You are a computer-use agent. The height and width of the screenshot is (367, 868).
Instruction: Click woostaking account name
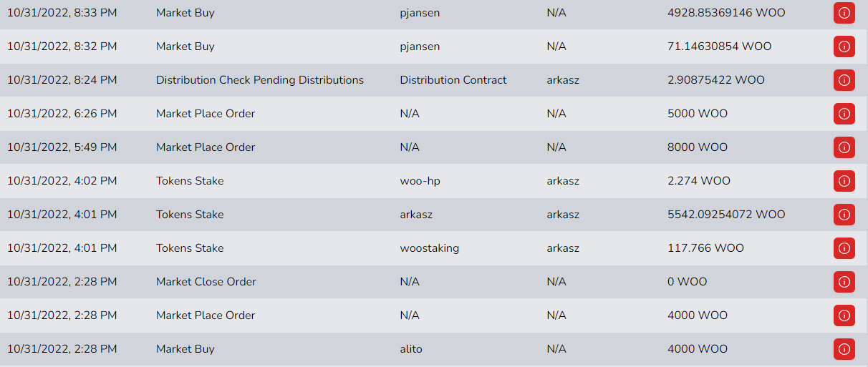tap(430, 248)
